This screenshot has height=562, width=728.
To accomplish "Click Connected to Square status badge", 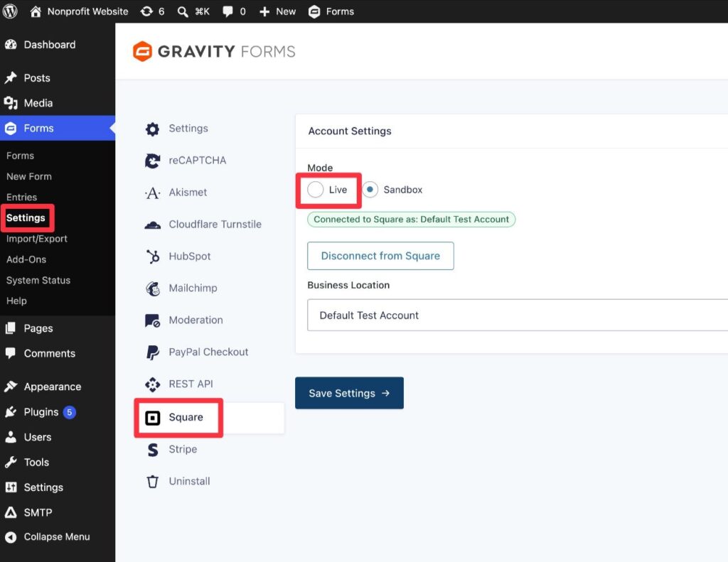I will (411, 220).
